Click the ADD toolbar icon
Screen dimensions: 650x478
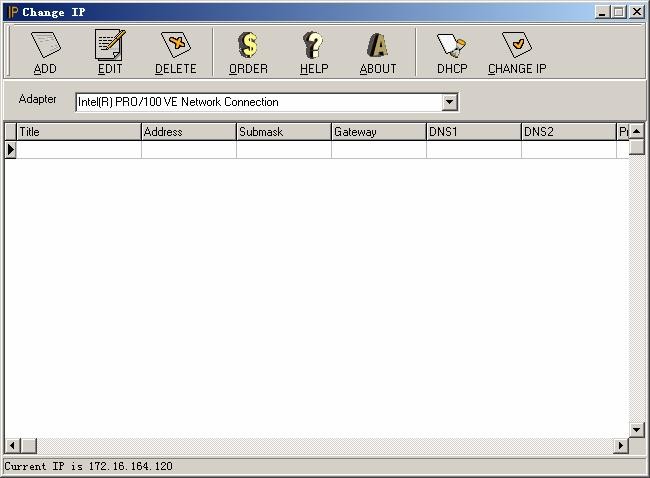tap(45, 45)
